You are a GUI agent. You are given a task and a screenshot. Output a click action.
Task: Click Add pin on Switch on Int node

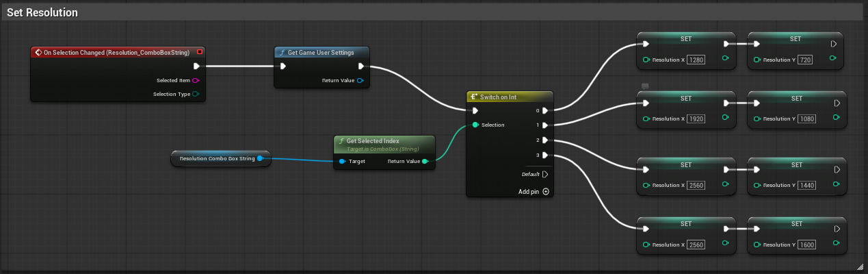point(534,192)
